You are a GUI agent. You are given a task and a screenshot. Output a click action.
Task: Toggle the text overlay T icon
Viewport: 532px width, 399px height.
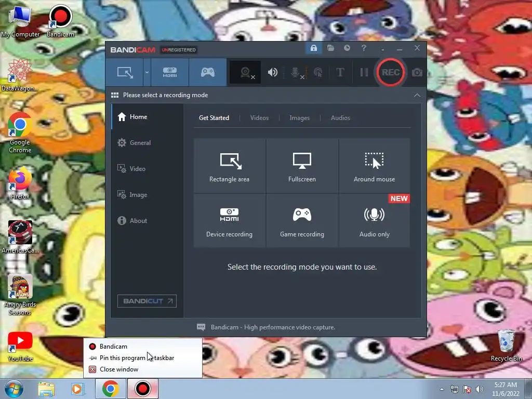coord(340,72)
